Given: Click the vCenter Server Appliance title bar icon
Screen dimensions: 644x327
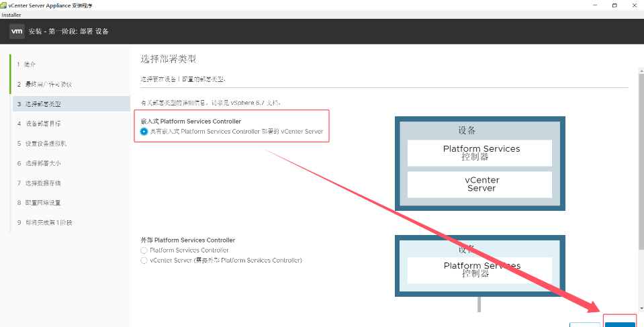Looking at the screenshot, I should [x=4, y=5].
